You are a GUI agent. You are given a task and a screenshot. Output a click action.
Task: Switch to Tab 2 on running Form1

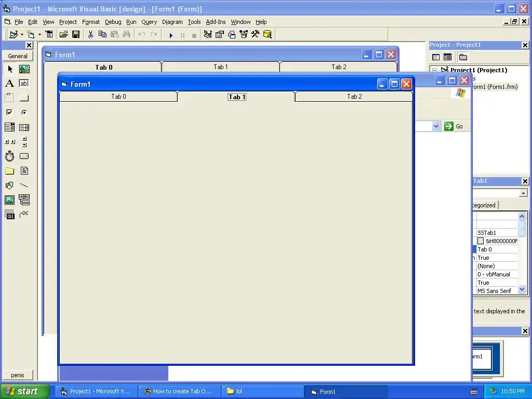(x=354, y=96)
